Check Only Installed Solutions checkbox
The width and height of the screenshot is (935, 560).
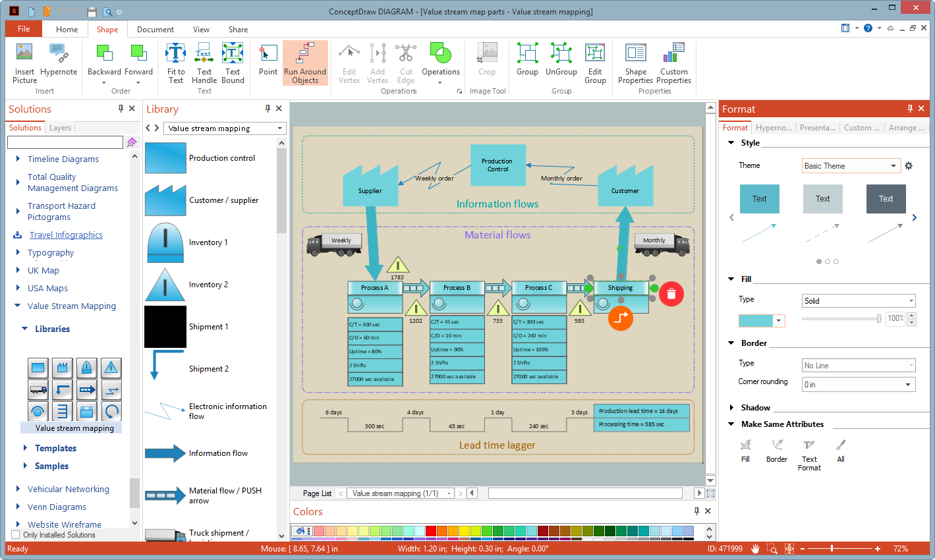tap(16, 535)
